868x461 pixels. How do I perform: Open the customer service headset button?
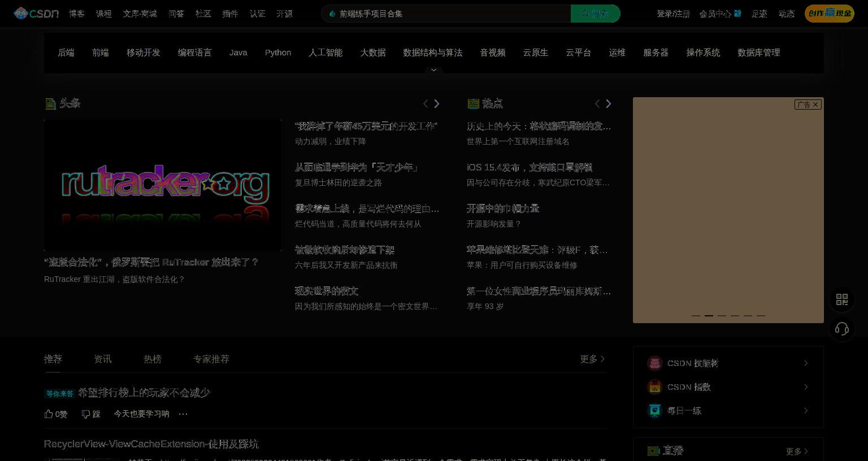coord(842,329)
